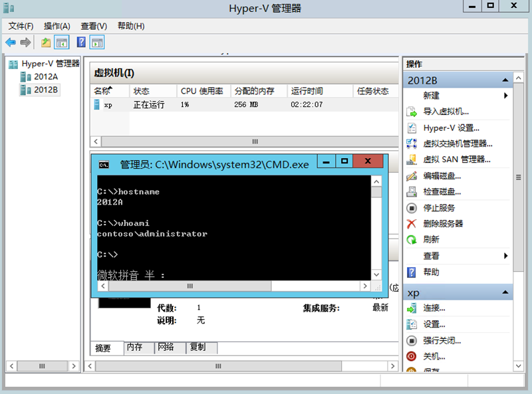This screenshot has width=532, height=394.
Task: Click the 刷新 refresh action
Action: pos(431,240)
